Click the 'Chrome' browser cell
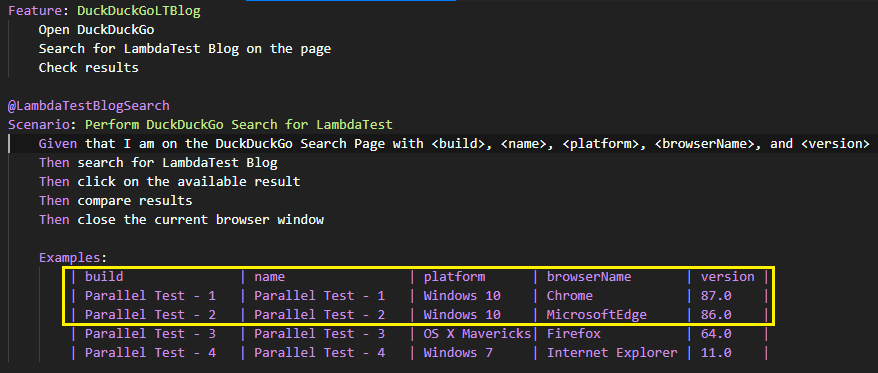The width and height of the screenshot is (878, 373). (x=569, y=296)
